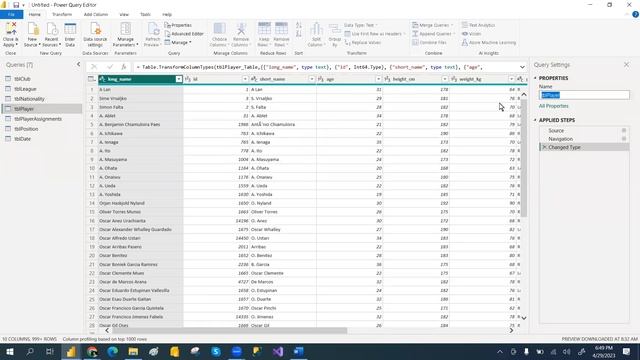Sort ascending using the A-Z icon
The height and width of the screenshot is (360, 640).
[x=299, y=25]
